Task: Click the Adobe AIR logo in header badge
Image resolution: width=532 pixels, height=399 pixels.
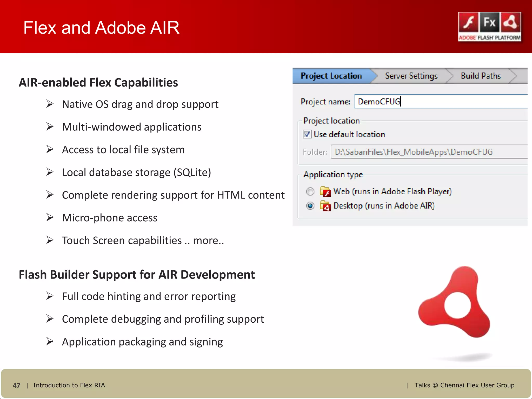Action: click(x=510, y=22)
